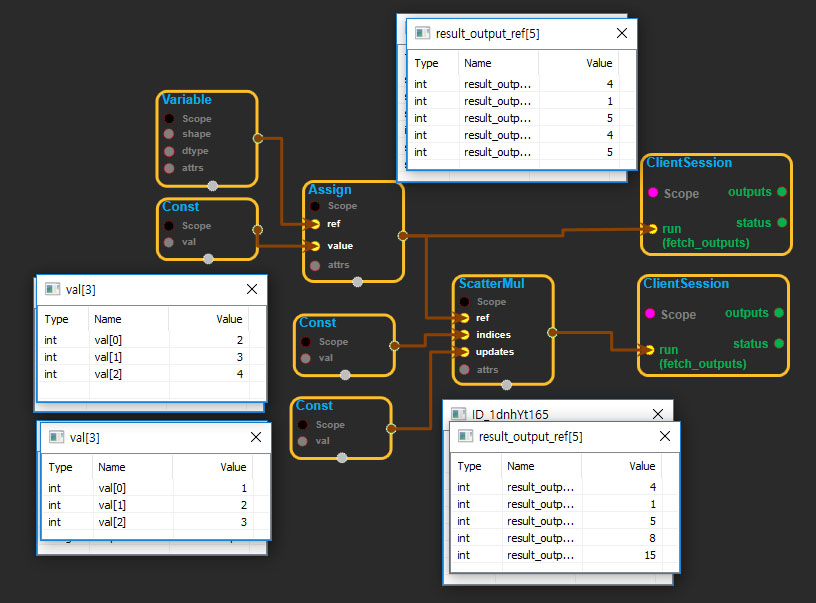Viewport: 816px width, 603px height.
Task: Click the ScatterMul updates input port
Action: (x=463, y=352)
